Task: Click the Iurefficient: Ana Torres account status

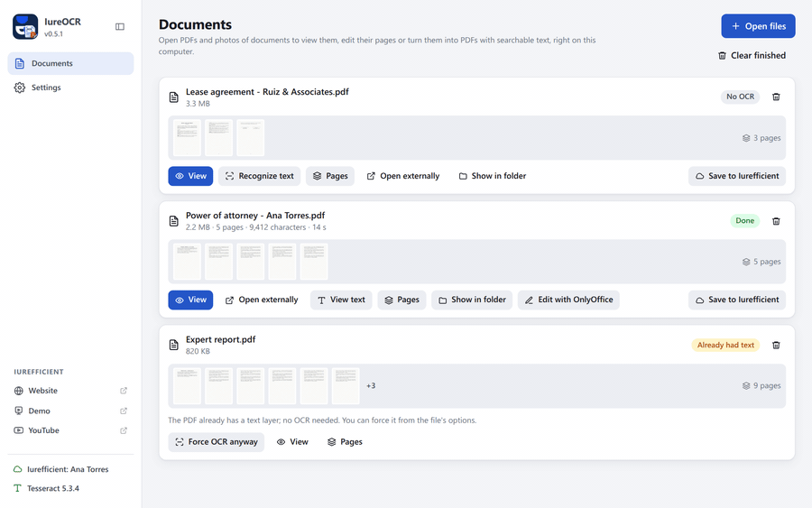Action: (61, 469)
